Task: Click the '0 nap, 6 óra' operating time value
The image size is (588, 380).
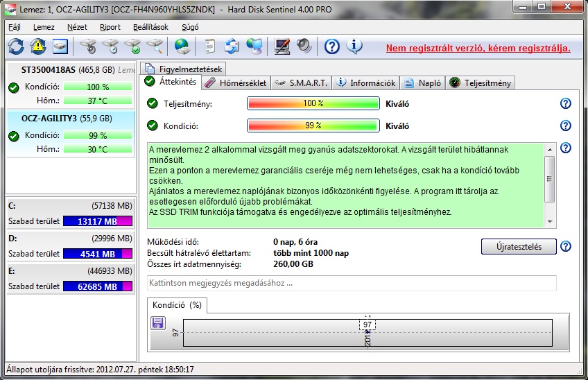Action: (x=295, y=242)
